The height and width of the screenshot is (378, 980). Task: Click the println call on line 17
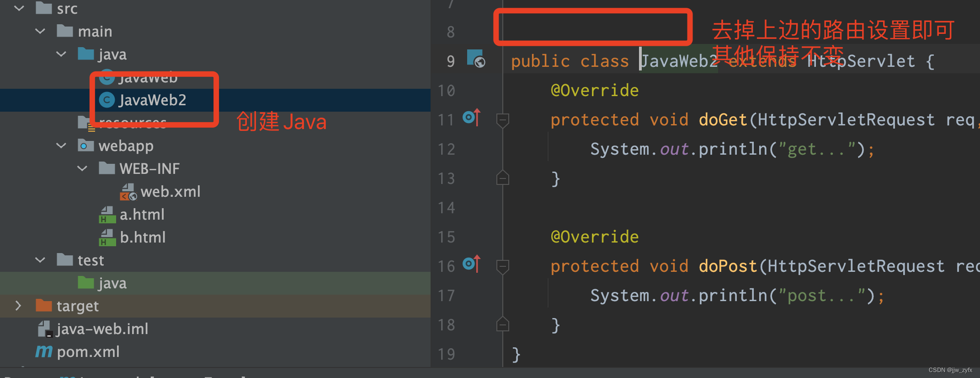[733, 295]
